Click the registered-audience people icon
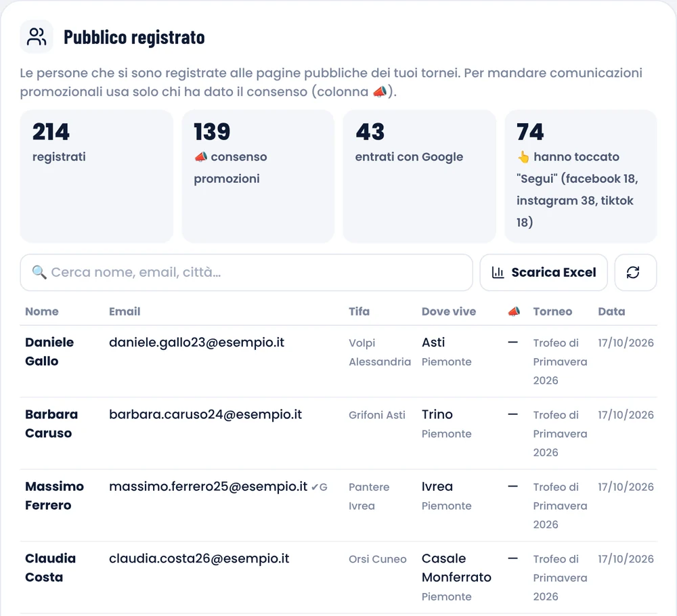The image size is (677, 616). coord(37,37)
